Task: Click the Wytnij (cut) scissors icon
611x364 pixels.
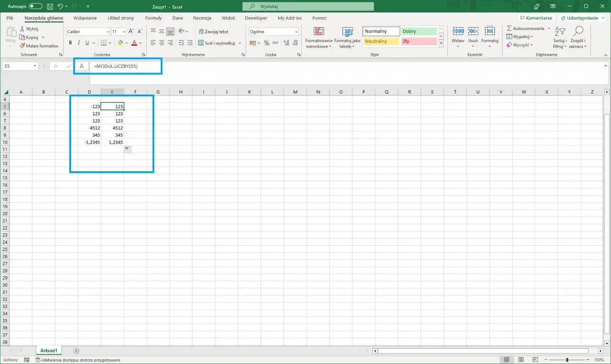Action: click(22, 29)
